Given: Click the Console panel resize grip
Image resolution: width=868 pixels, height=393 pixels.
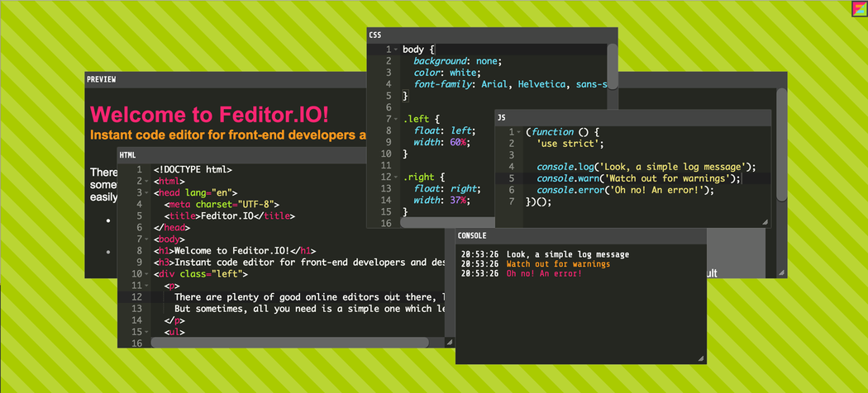Looking at the screenshot, I should [700, 358].
